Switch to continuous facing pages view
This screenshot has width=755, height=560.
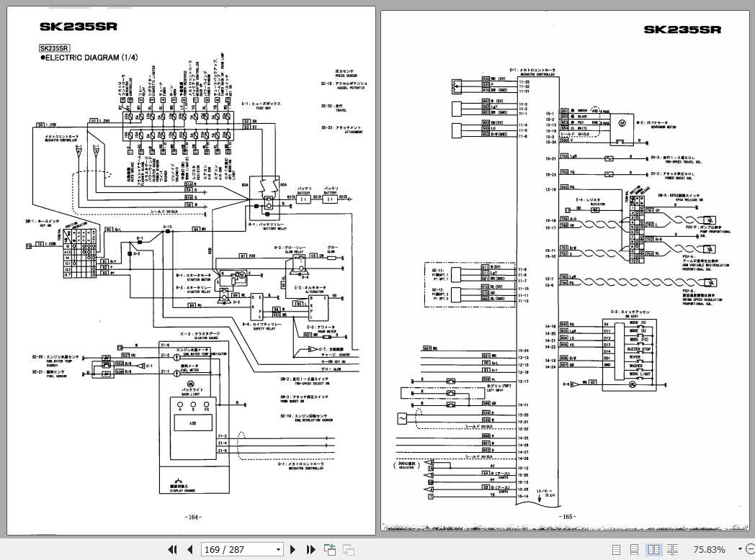(x=673, y=549)
